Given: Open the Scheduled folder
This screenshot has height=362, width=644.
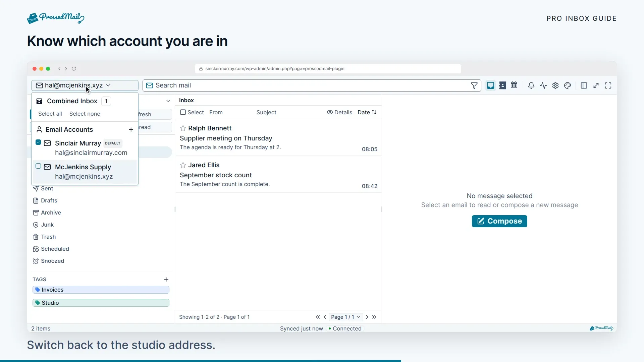Looking at the screenshot, I should 51,249.
